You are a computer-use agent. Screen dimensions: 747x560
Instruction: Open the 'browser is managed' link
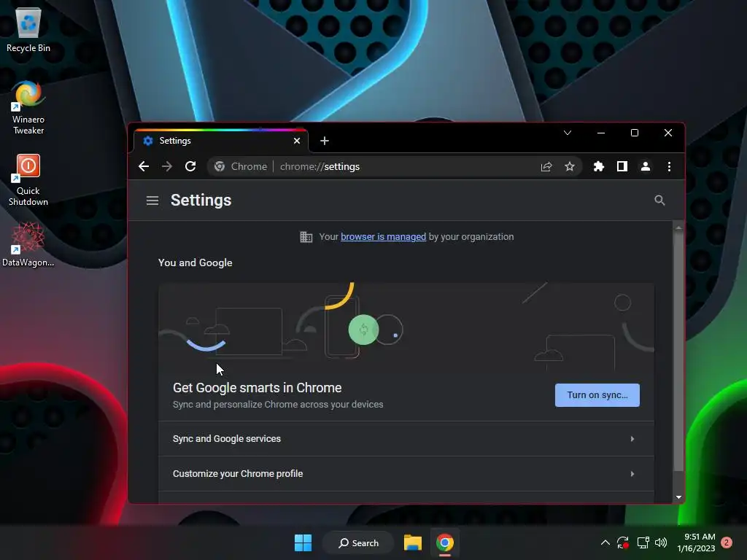(x=383, y=237)
